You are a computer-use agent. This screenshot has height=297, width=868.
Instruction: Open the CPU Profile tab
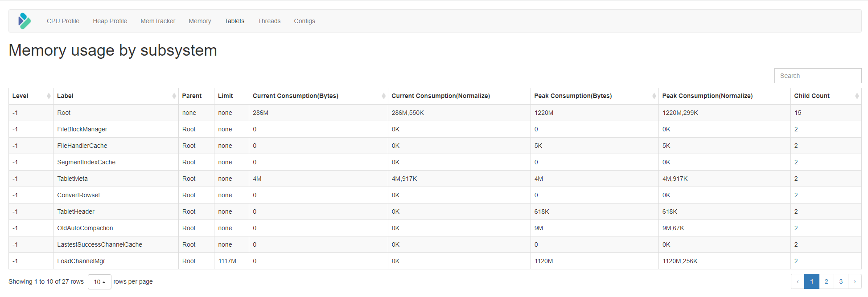63,21
